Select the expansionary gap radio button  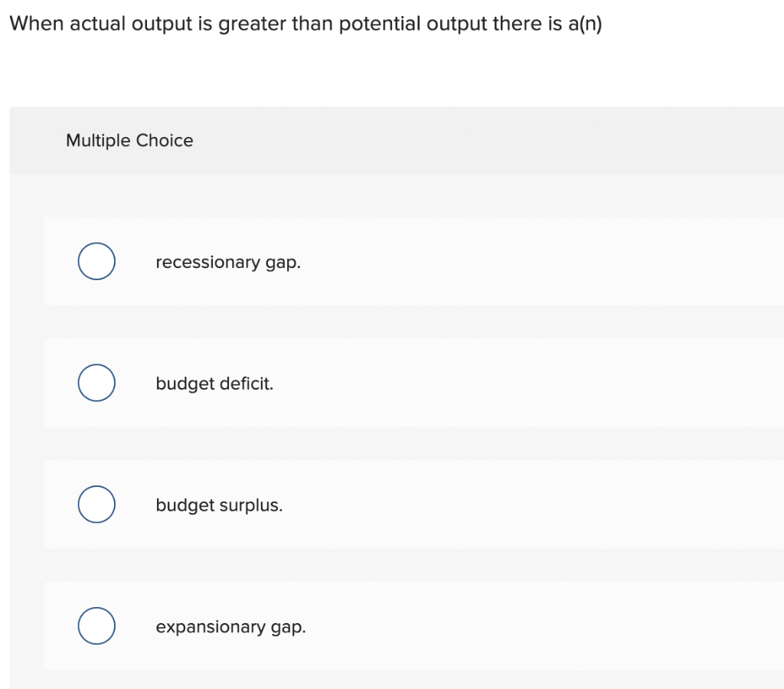pyautogui.click(x=96, y=625)
